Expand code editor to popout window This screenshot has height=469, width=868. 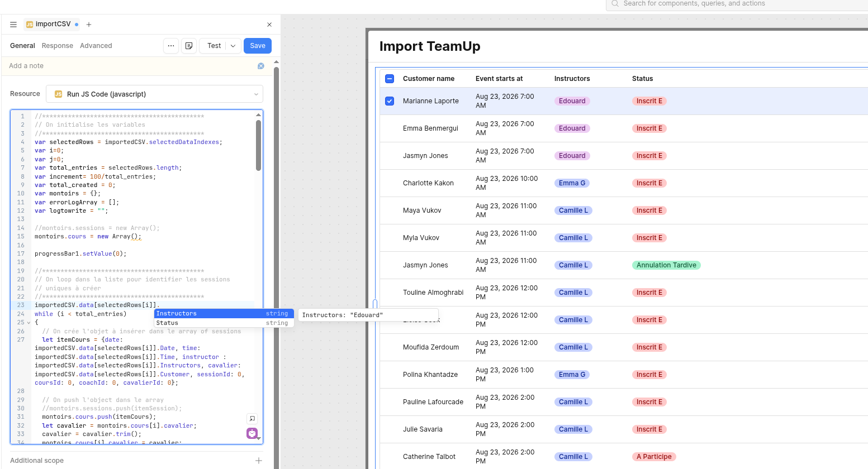(x=252, y=418)
